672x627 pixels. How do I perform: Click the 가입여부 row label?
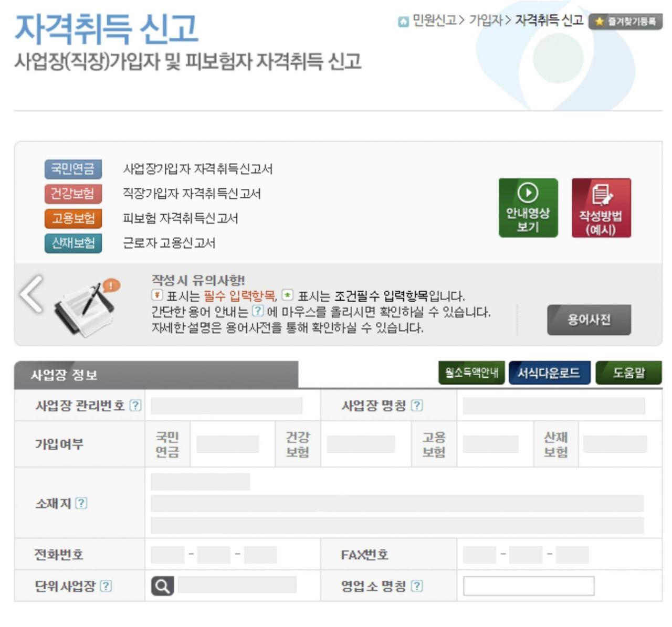pos(59,444)
